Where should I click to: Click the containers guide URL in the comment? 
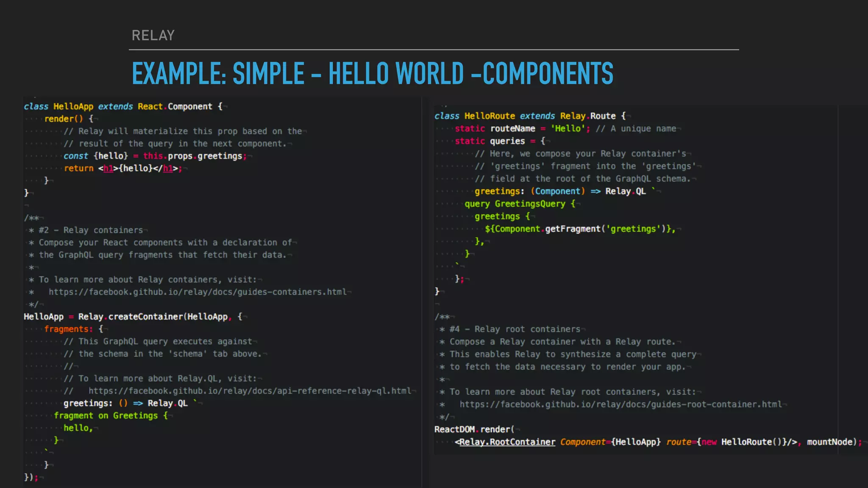click(x=198, y=292)
